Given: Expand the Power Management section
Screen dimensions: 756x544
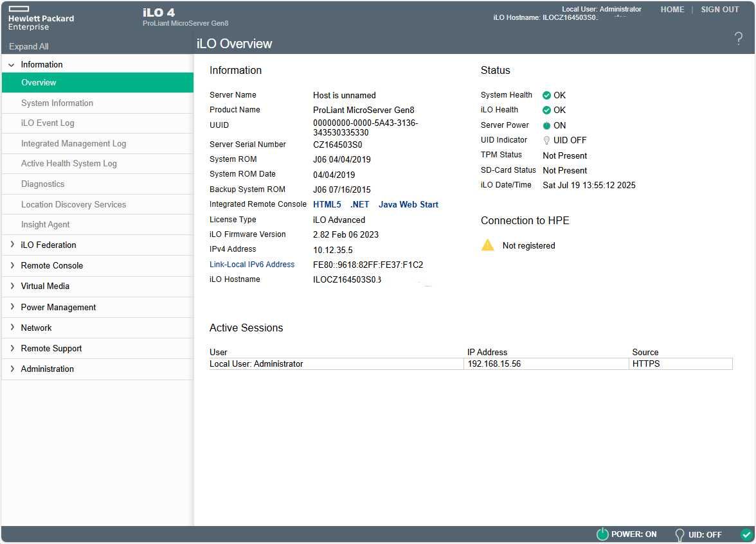Looking at the screenshot, I should pyautogui.click(x=12, y=307).
